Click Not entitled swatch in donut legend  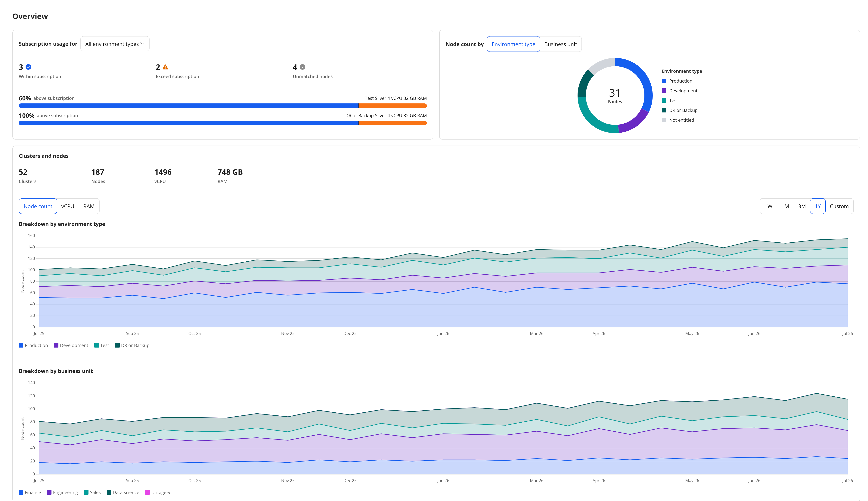(x=664, y=120)
